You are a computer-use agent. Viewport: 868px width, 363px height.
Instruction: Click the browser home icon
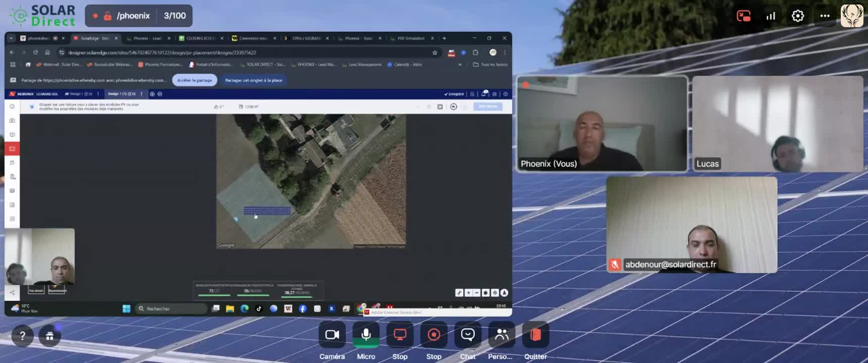pyautogui.click(x=47, y=52)
